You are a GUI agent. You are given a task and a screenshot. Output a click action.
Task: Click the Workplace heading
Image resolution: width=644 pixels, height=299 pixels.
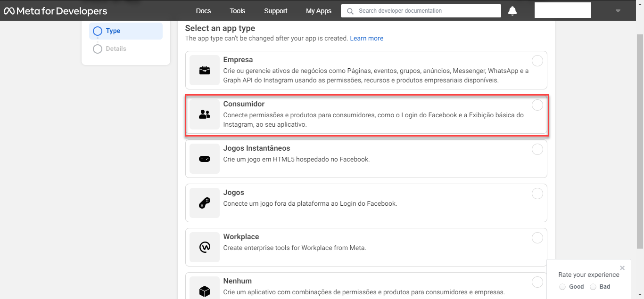[241, 237]
